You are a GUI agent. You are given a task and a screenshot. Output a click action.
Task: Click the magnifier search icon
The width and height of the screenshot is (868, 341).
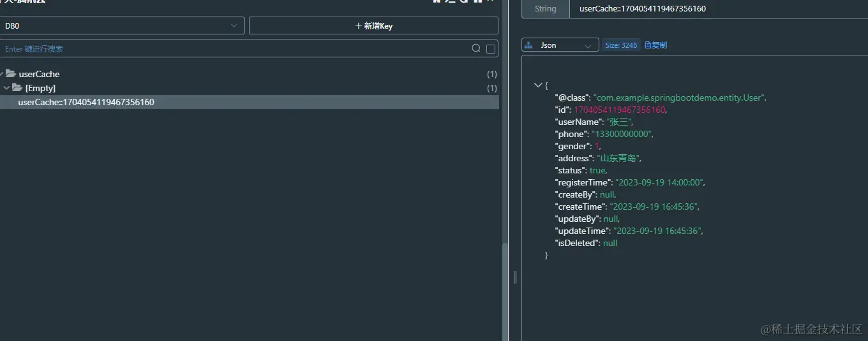tap(476, 48)
